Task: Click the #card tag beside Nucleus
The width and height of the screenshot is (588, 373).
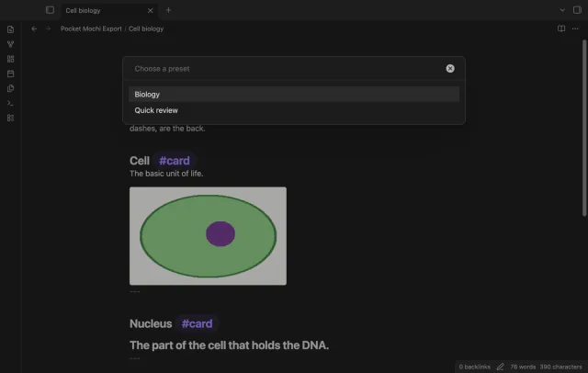Action: point(197,323)
